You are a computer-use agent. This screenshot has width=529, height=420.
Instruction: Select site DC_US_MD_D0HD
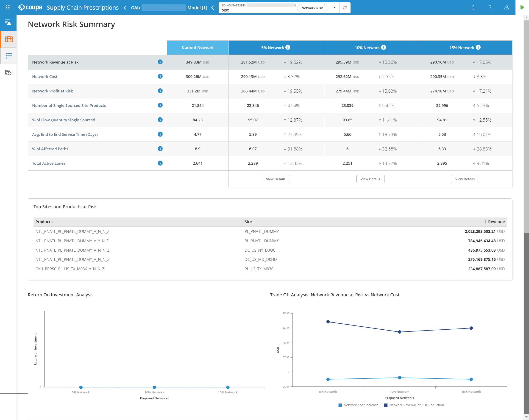(x=261, y=259)
